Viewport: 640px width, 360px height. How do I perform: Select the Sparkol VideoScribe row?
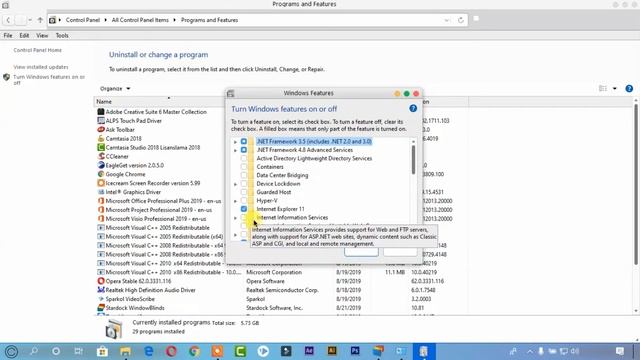click(x=281, y=299)
